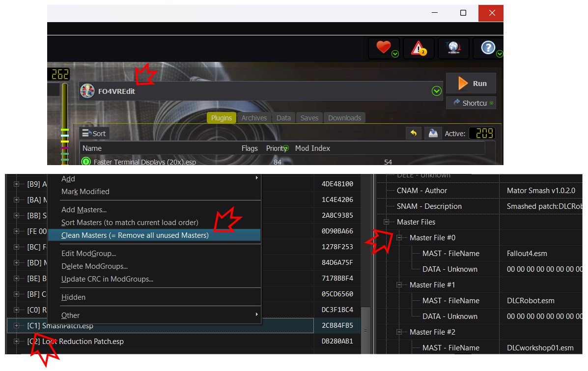Open the blue question mark help icon

(x=487, y=48)
